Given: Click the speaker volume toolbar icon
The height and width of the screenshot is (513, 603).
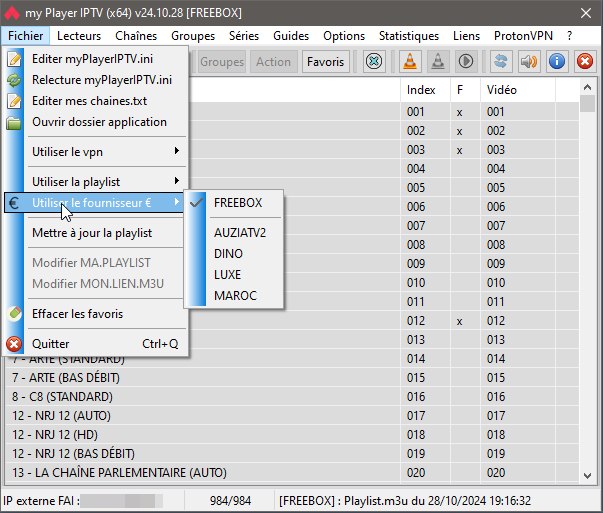Looking at the screenshot, I should (x=529, y=62).
